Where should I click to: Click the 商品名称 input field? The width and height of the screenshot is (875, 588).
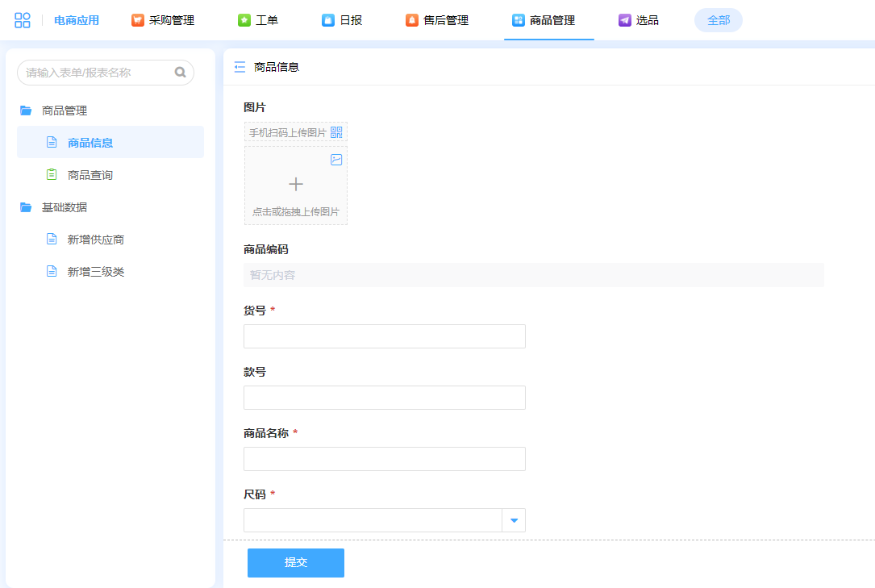tap(385, 459)
